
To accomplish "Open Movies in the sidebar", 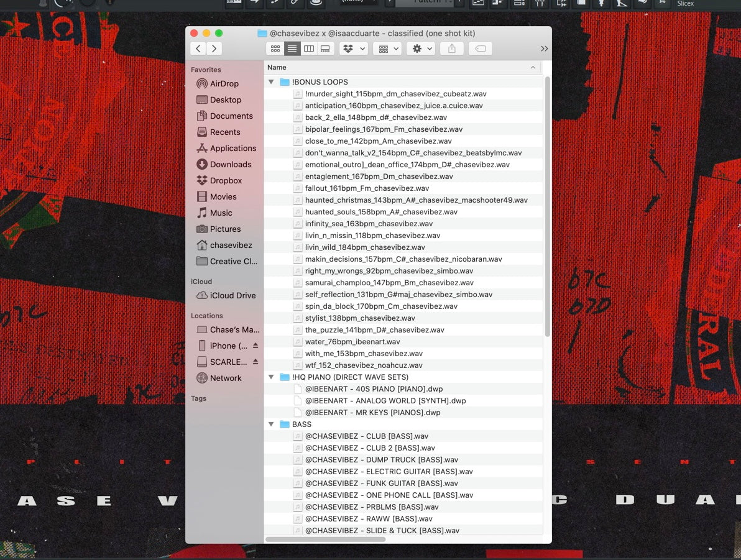I will pyautogui.click(x=223, y=196).
